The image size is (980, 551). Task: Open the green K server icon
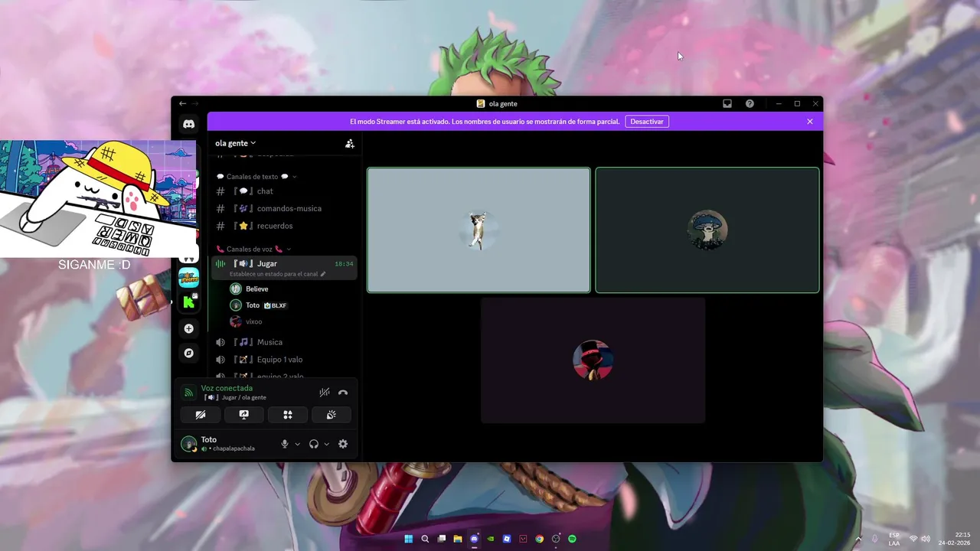coord(188,302)
